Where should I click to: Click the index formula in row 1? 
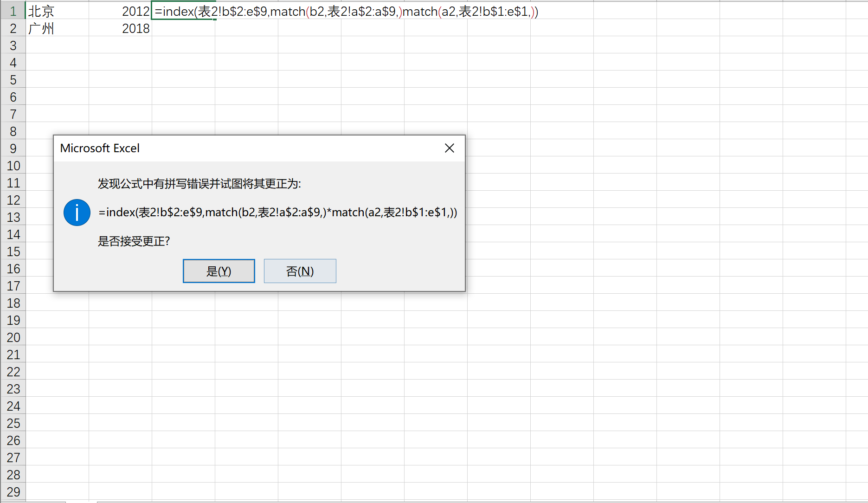click(346, 11)
